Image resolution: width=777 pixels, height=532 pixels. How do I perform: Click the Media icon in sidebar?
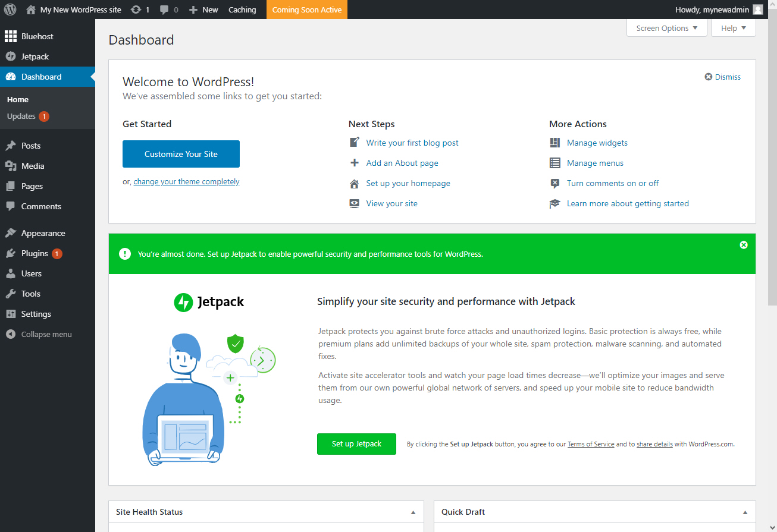click(11, 166)
